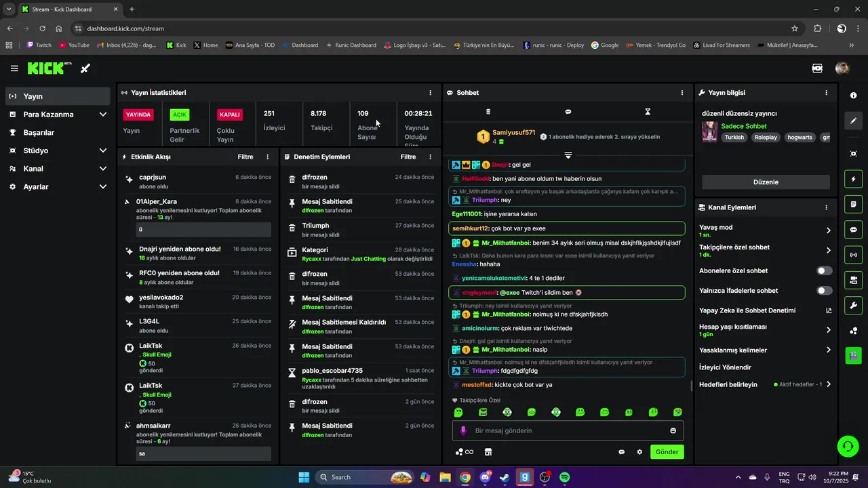Click the trash icon atop the chat panel
Viewport: 868px width, 488px height.
(488, 112)
